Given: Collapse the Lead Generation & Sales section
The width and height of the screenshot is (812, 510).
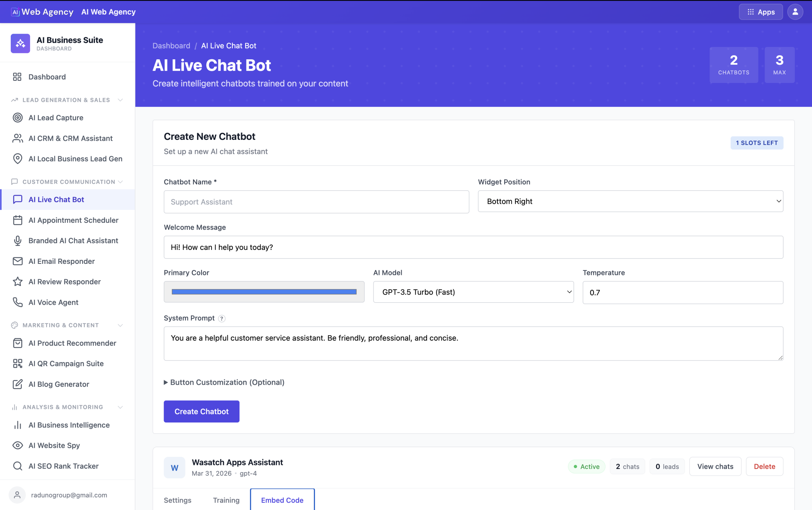Looking at the screenshot, I should click(x=121, y=100).
